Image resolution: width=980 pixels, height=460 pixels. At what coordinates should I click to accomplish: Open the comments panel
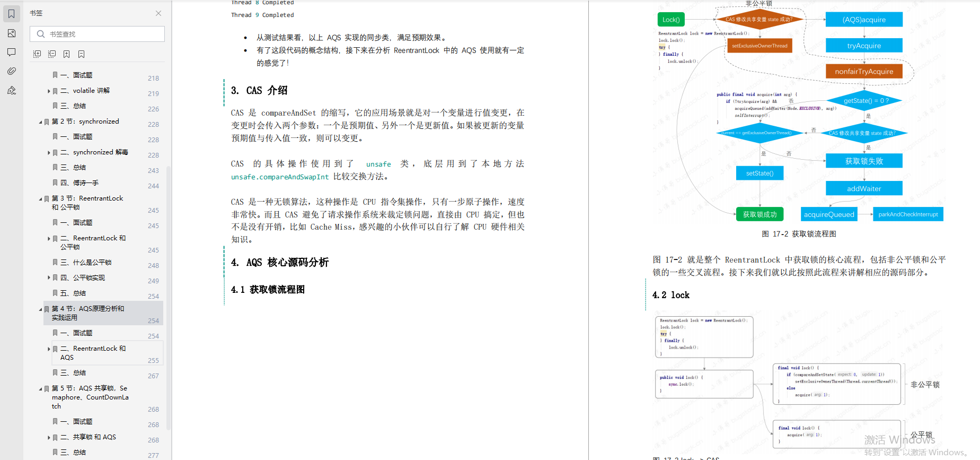point(11,52)
